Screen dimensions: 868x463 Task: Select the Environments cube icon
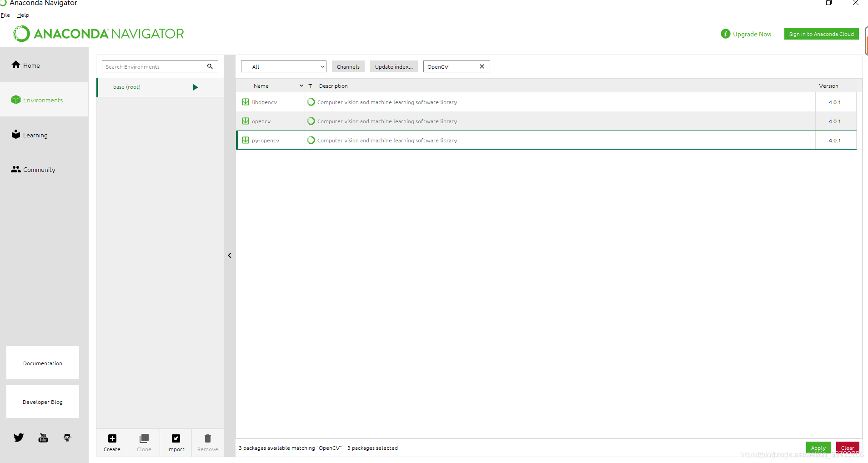coord(16,100)
